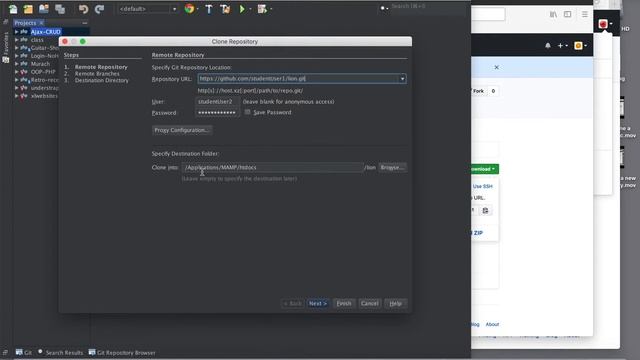This screenshot has height=360, width=640.
Task: Click the Clone into path field
Action: coord(272,167)
